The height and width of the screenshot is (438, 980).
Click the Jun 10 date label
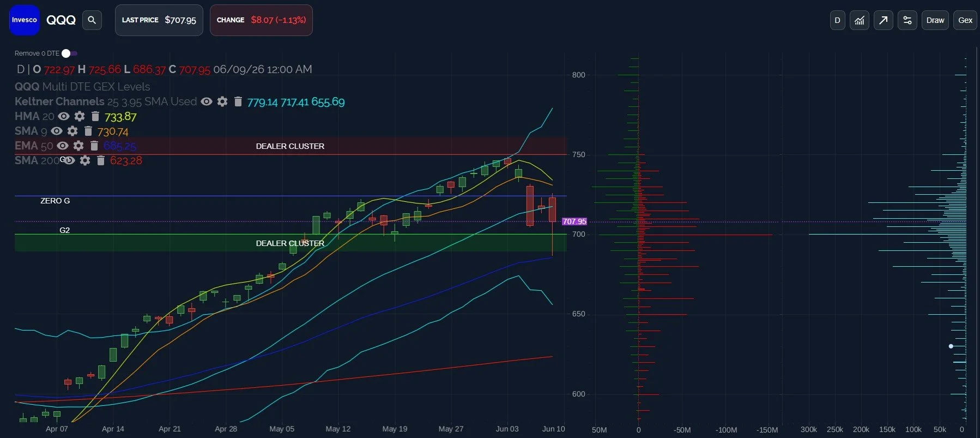click(554, 429)
